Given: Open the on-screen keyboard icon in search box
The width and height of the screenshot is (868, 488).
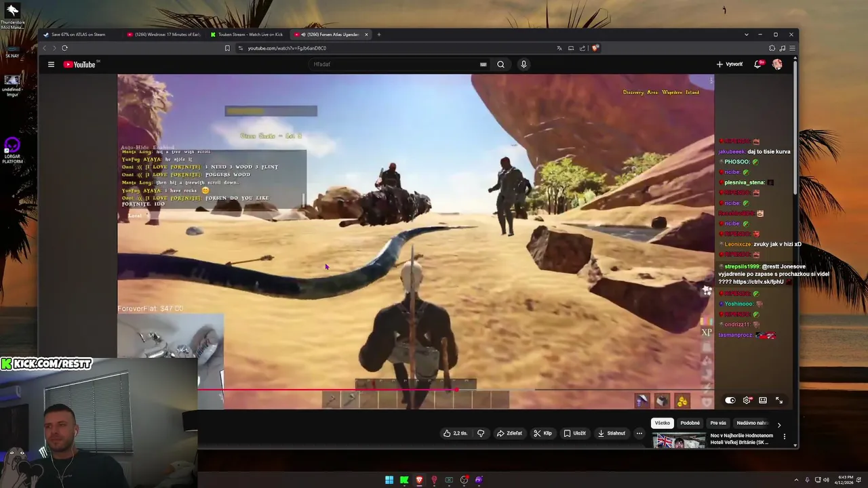Looking at the screenshot, I should [x=483, y=64].
